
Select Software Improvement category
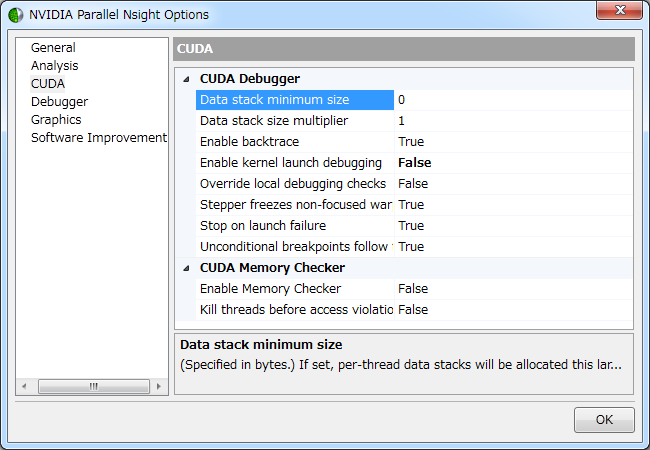point(98,138)
